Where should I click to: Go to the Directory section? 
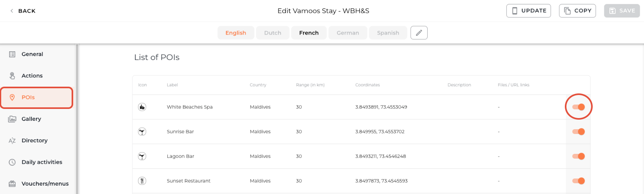click(34, 140)
